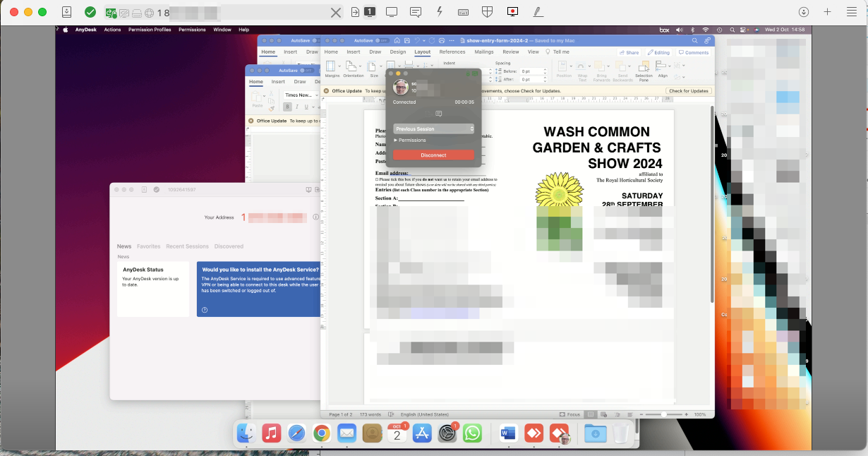This screenshot has width=868, height=456.
Task: Click the search magnifier in Word title bar
Action: click(x=695, y=41)
